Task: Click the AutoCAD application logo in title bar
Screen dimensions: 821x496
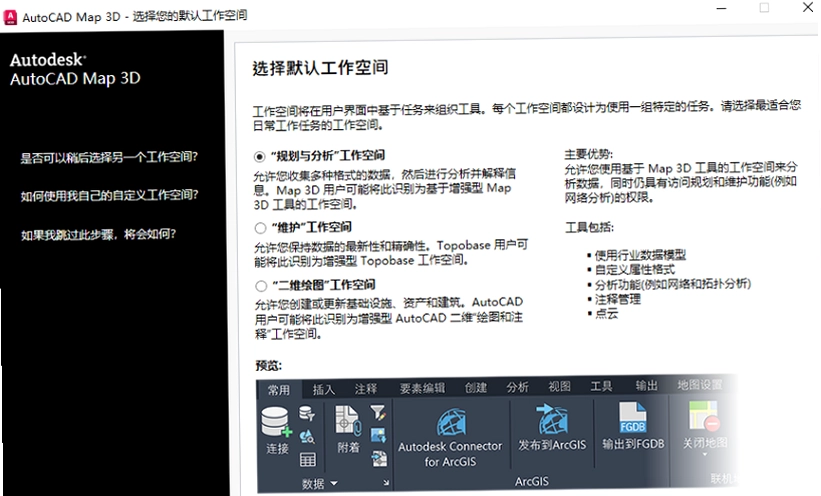Action: [9, 17]
